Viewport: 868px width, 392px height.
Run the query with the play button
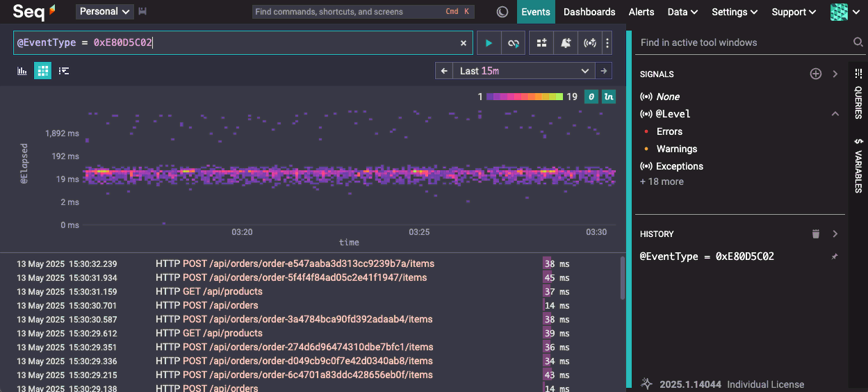489,43
